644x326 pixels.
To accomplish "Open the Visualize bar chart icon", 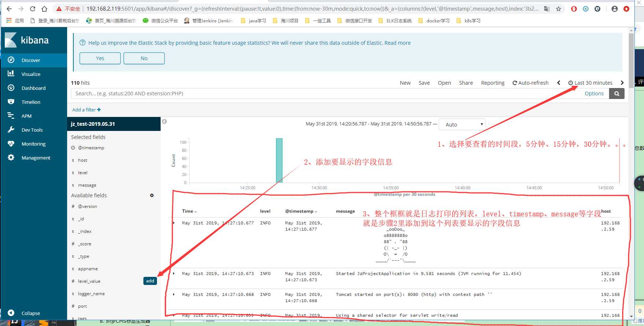I will (11, 74).
